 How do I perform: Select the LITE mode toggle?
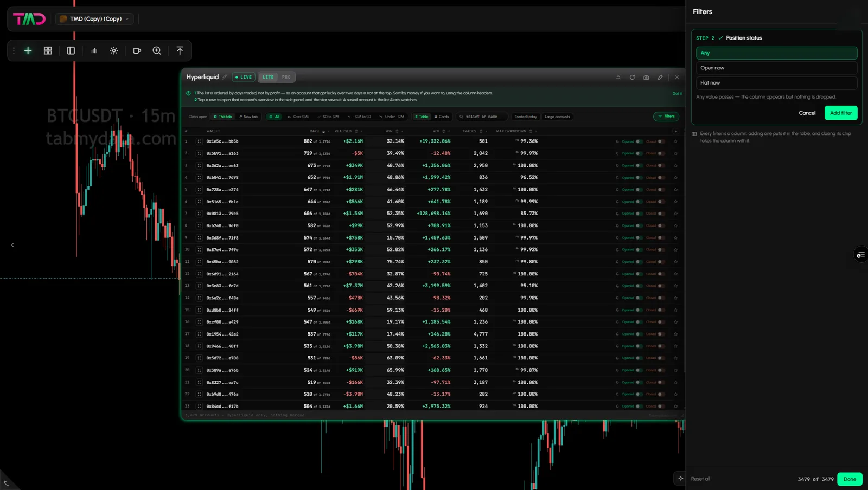coord(268,77)
